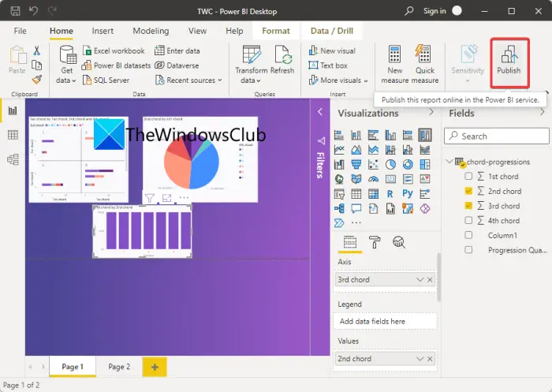Click Refresh in the Queries group

[282, 60]
